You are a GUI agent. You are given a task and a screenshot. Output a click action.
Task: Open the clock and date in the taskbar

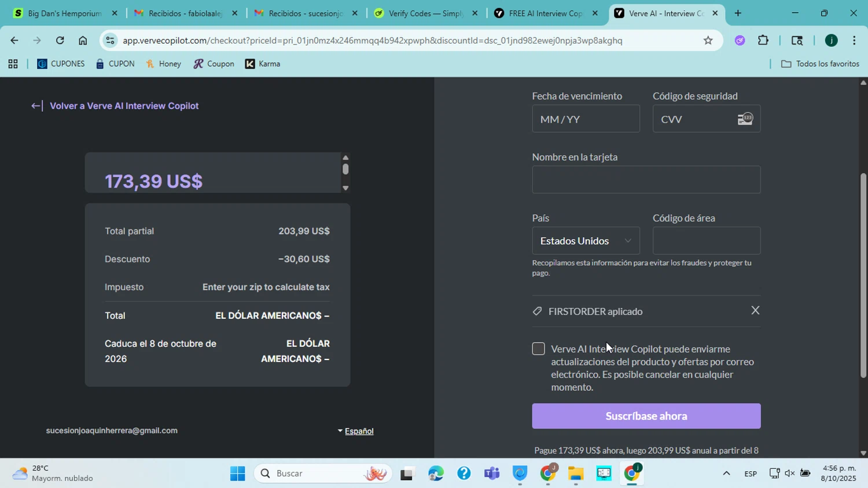click(839, 474)
